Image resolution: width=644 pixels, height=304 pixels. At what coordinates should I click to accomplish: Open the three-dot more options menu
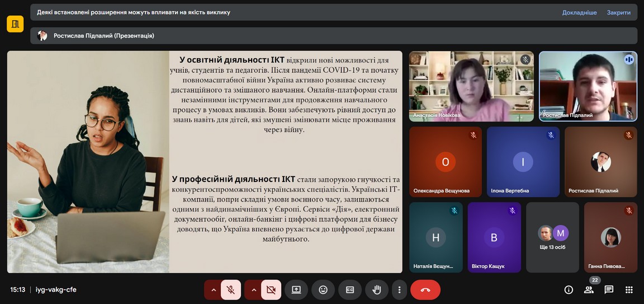[x=399, y=290]
